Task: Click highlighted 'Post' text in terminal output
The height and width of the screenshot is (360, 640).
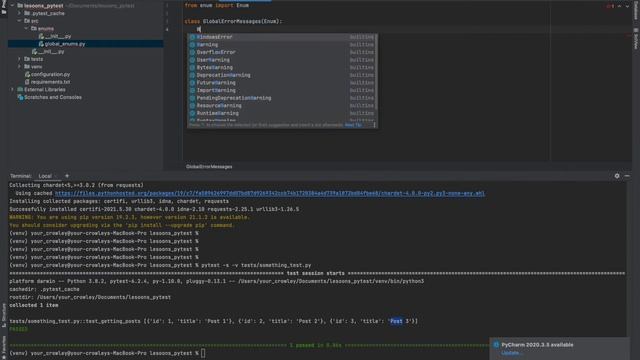Action: pyautogui.click(x=396, y=321)
